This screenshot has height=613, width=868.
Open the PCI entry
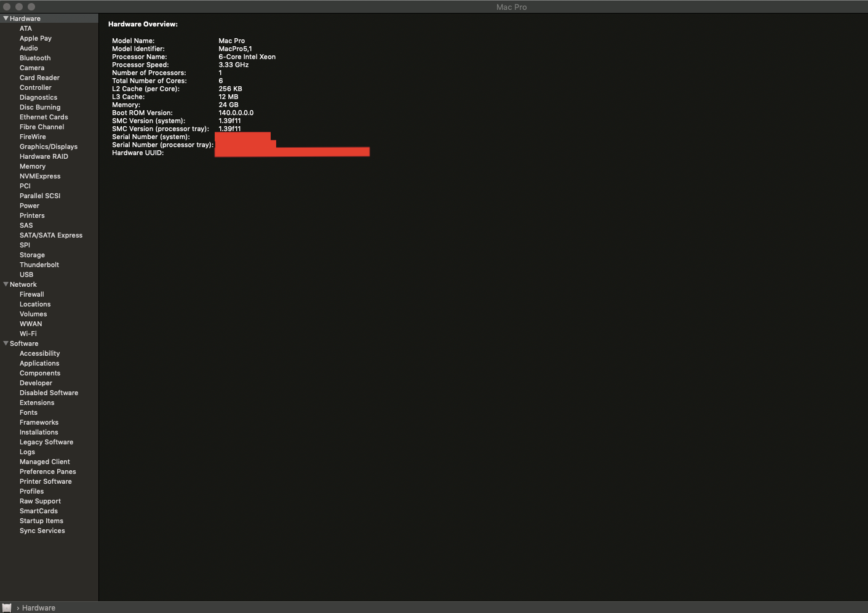[25, 186]
